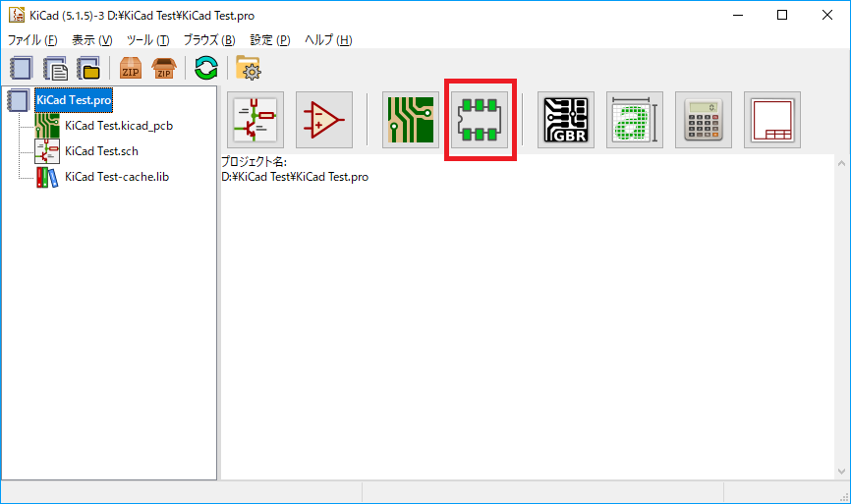Click the schematic icon beside KiCad Test.sch
This screenshot has width=851, height=504.
[x=47, y=151]
